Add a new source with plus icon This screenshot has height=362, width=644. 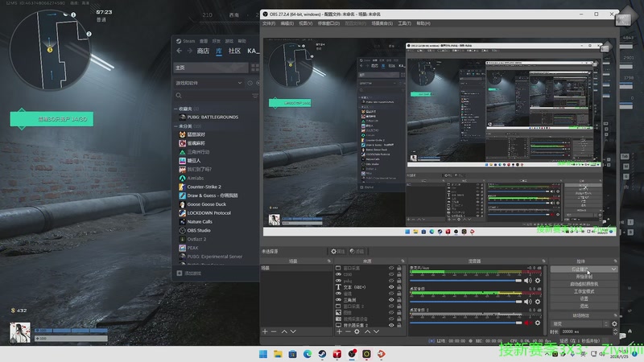point(339,331)
